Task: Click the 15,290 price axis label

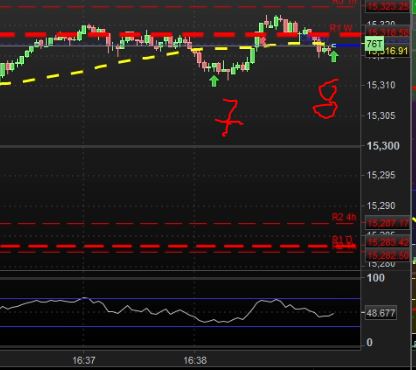Action: (381, 206)
